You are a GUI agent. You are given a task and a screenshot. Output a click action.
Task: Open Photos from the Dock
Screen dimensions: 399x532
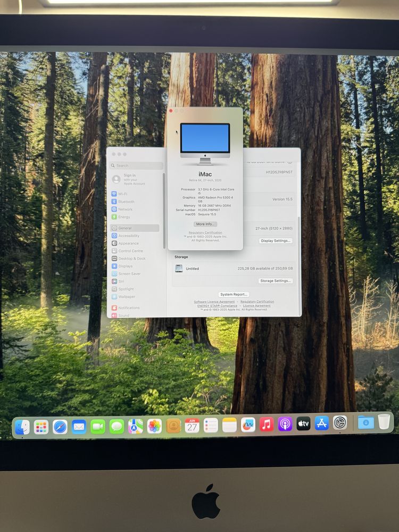pyautogui.click(x=154, y=427)
